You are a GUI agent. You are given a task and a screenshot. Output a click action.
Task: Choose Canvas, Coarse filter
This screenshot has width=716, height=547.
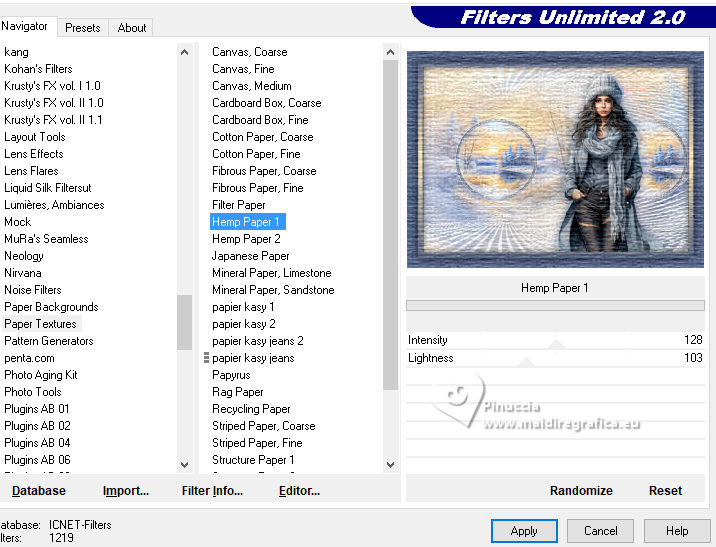249,52
